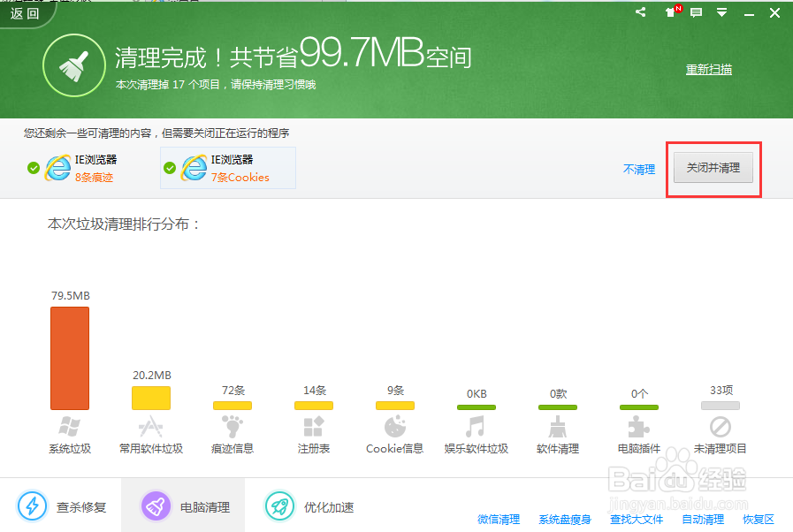The image size is (793, 532).
Task: Click the share icon in the title bar
Action: coord(640,12)
